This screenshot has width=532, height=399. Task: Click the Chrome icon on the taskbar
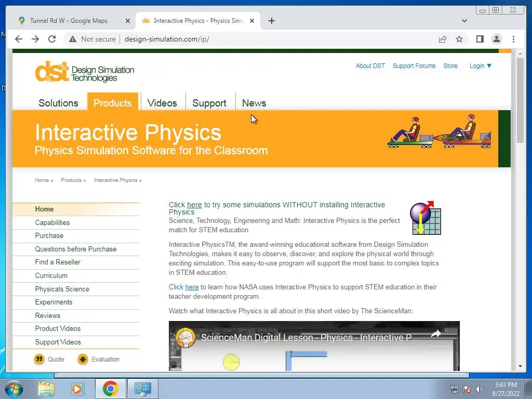(110, 389)
